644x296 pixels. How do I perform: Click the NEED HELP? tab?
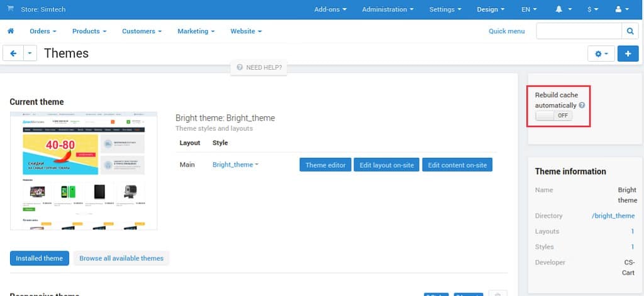coord(259,67)
